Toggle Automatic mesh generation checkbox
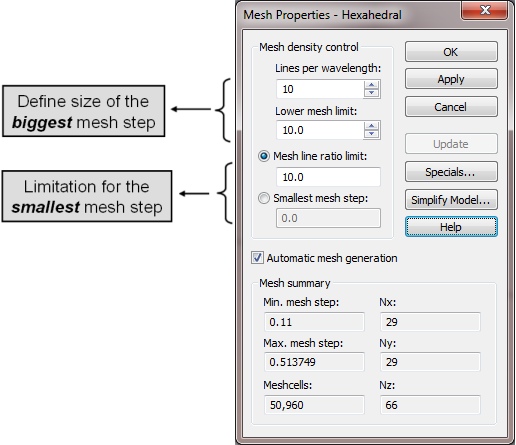The width and height of the screenshot is (516, 445). click(x=257, y=258)
